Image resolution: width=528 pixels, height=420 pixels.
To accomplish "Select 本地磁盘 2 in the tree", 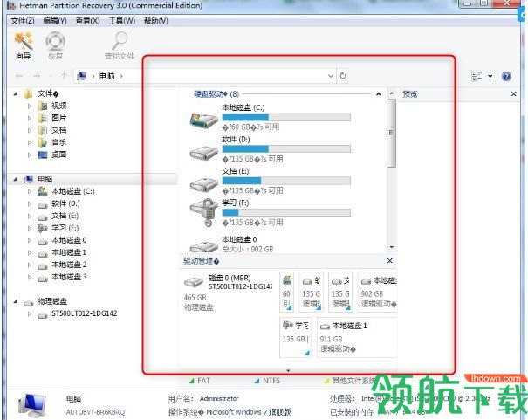I will click(69, 265).
